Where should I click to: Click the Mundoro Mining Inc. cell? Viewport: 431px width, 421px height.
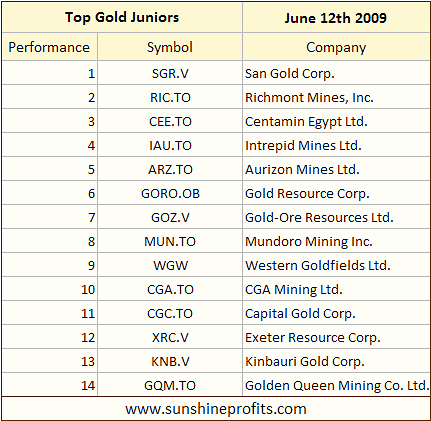tap(336, 241)
